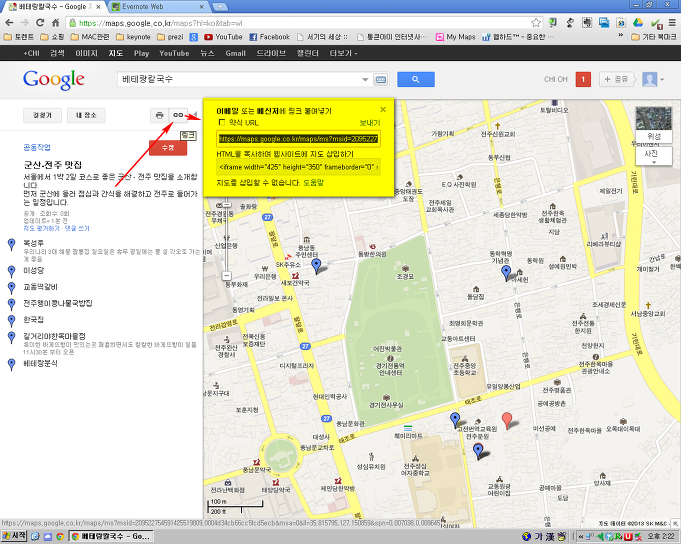The height and width of the screenshot is (544, 681).
Task: Click the + 공유 share button
Action: click(x=616, y=79)
